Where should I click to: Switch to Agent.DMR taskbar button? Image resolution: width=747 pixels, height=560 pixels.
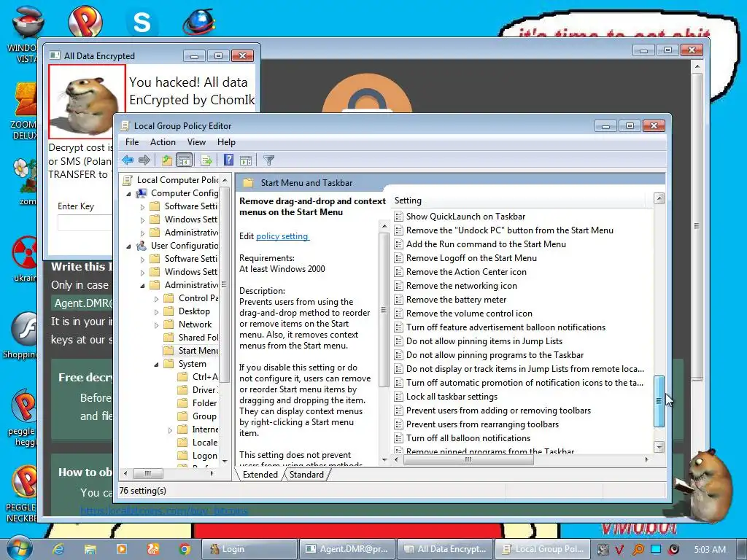347,549
